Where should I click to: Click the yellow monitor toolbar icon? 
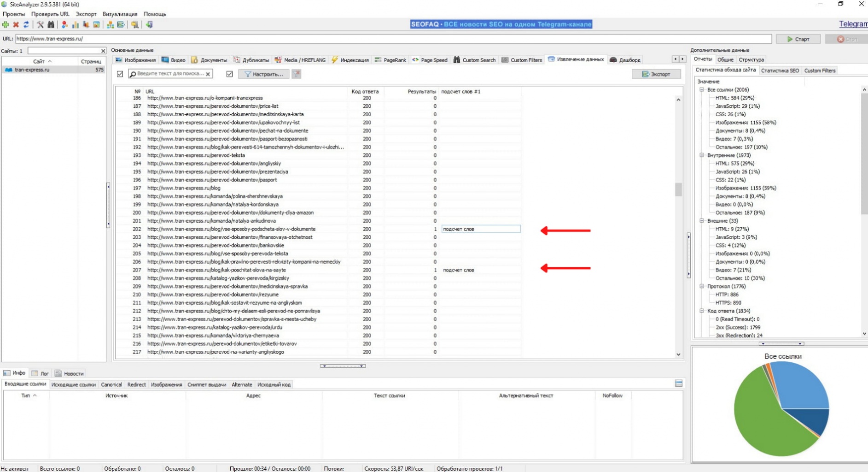pos(135,25)
